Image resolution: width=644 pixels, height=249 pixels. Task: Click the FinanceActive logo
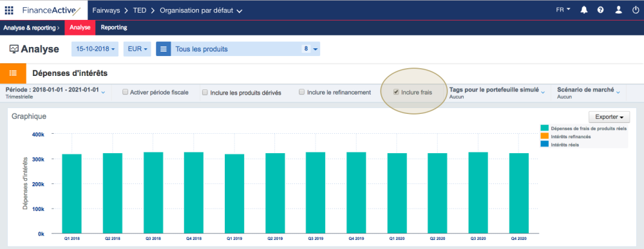(x=52, y=10)
